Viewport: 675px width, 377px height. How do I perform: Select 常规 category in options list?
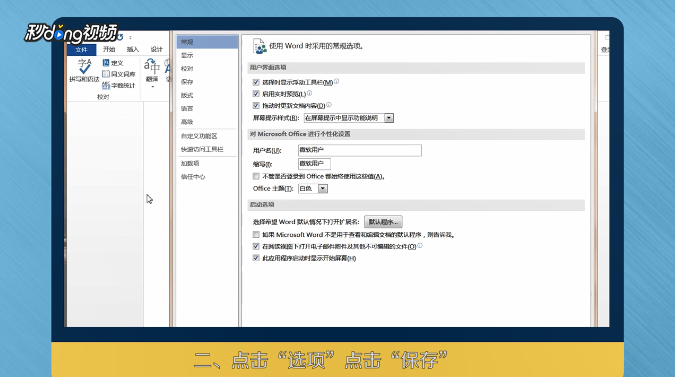click(207, 42)
